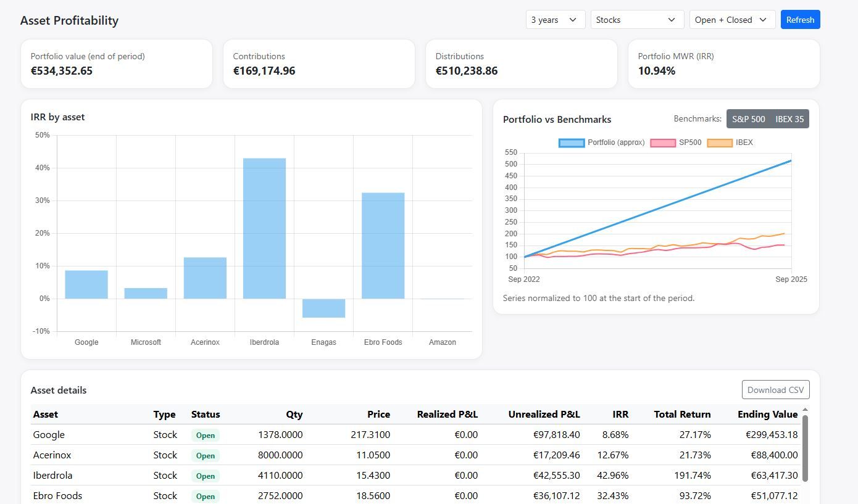This screenshot has width=858, height=504.
Task: Click the Refresh button
Action: coord(800,19)
